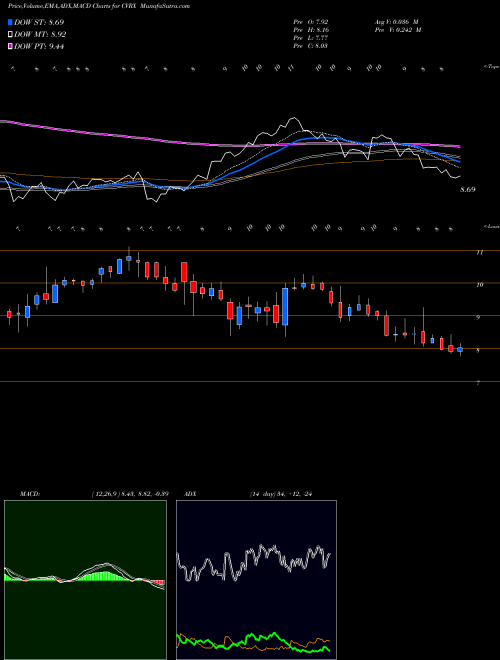Click the 'ADX' panel heading
Screen dimensions: 500x660
tap(190, 494)
